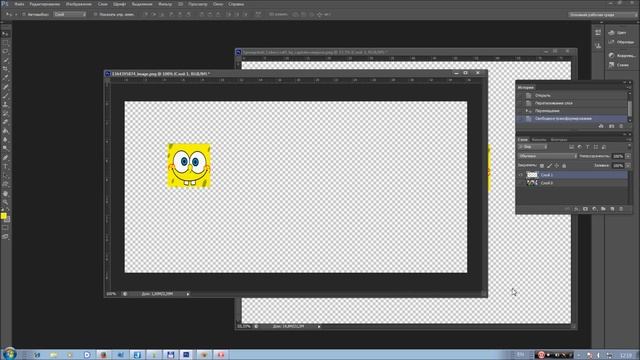
Task: Switch to the Каналы tab
Action: point(539,140)
